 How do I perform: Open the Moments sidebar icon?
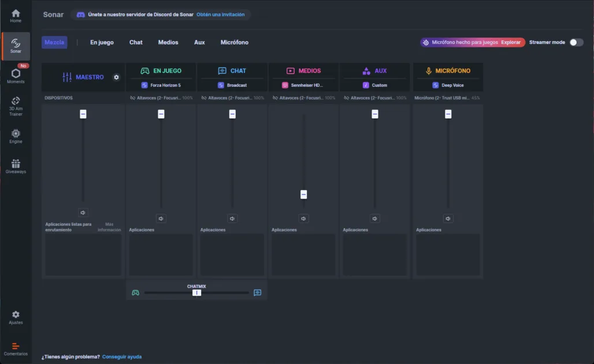[x=16, y=75]
